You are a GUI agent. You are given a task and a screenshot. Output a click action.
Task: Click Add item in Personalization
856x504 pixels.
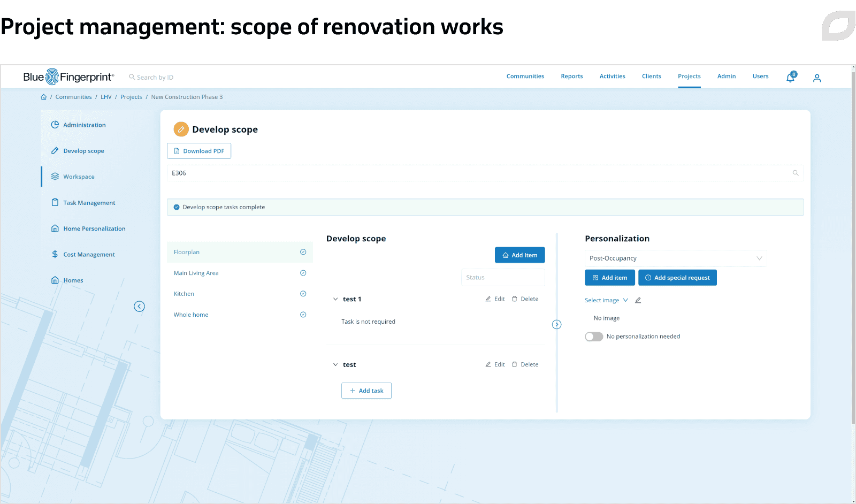click(x=610, y=278)
